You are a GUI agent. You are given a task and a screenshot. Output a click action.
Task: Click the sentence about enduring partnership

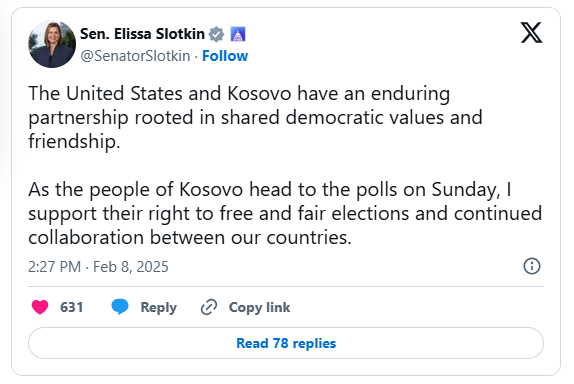[x=256, y=117]
